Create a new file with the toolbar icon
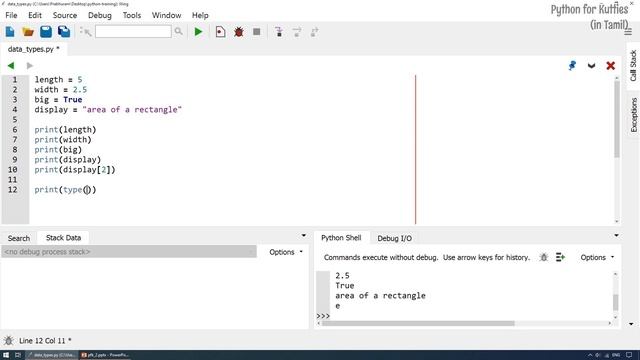This screenshot has width=640, height=360. click(x=10, y=32)
